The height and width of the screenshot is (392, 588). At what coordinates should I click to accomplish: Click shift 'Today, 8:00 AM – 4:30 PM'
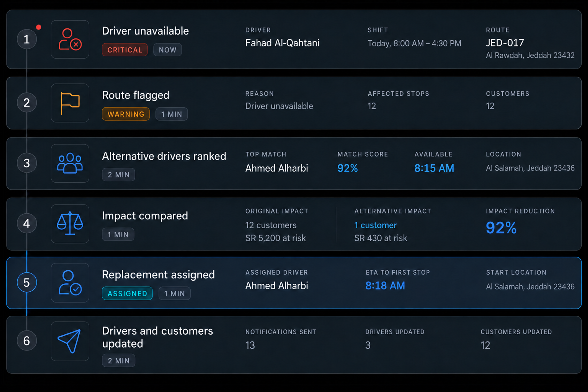414,43
